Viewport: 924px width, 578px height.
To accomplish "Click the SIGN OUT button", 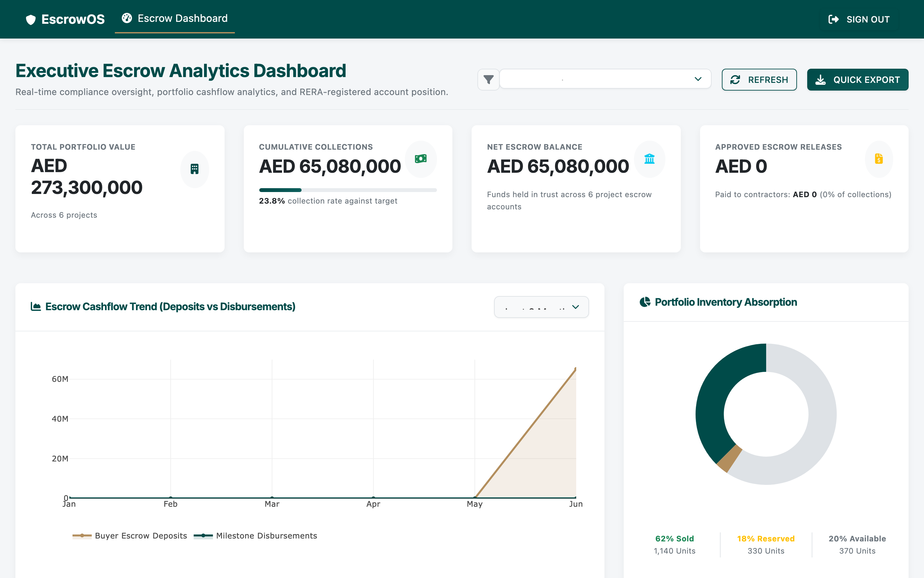I will click(859, 19).
